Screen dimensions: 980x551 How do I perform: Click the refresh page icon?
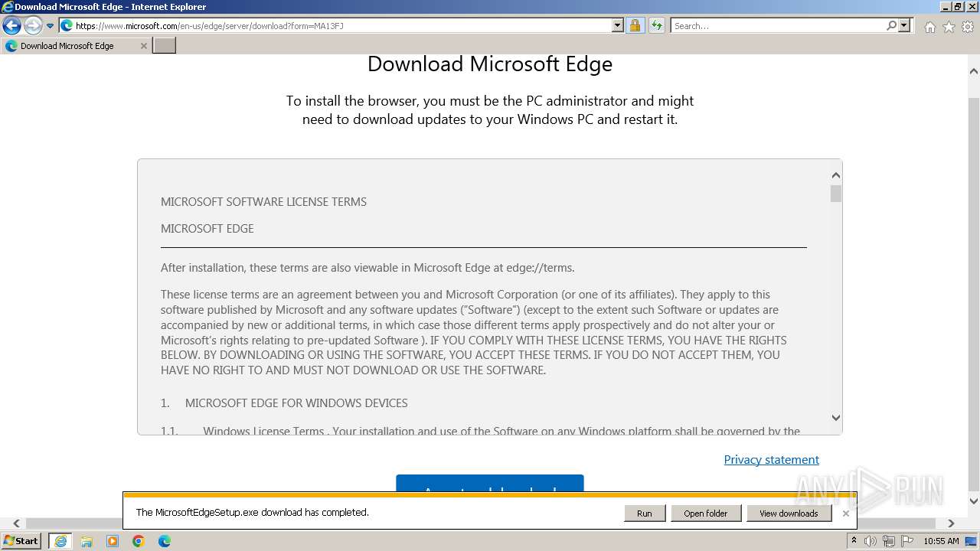[657, 25]
